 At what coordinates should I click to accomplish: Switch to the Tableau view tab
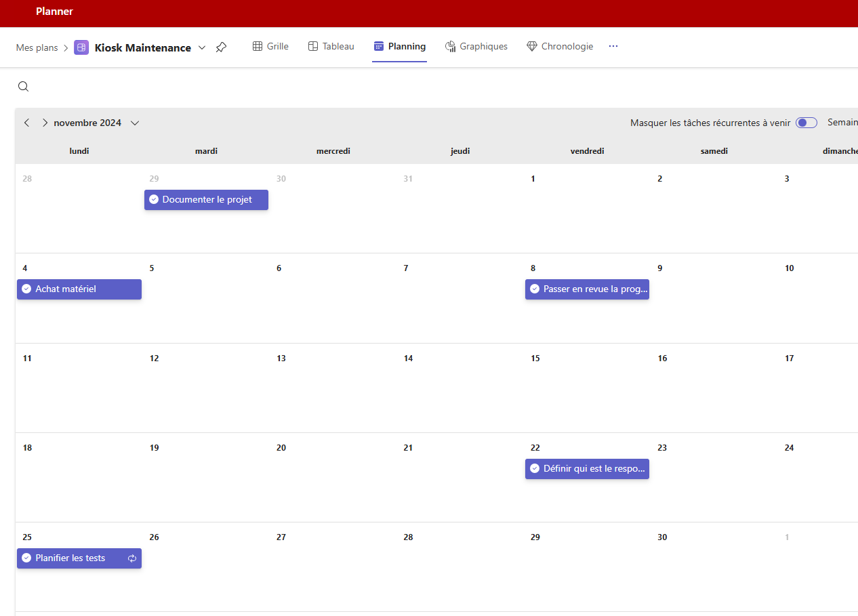331,47
